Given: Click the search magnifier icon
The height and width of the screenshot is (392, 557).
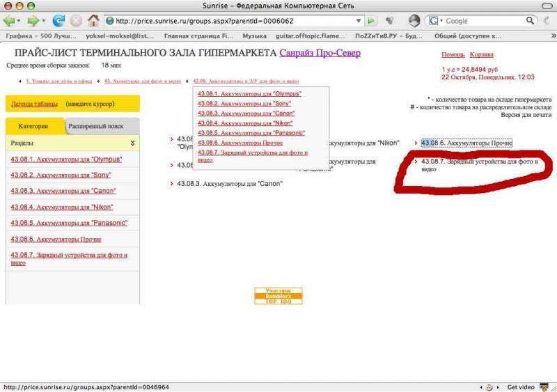Looking at the screenshot, I should [x=530, y=21].
